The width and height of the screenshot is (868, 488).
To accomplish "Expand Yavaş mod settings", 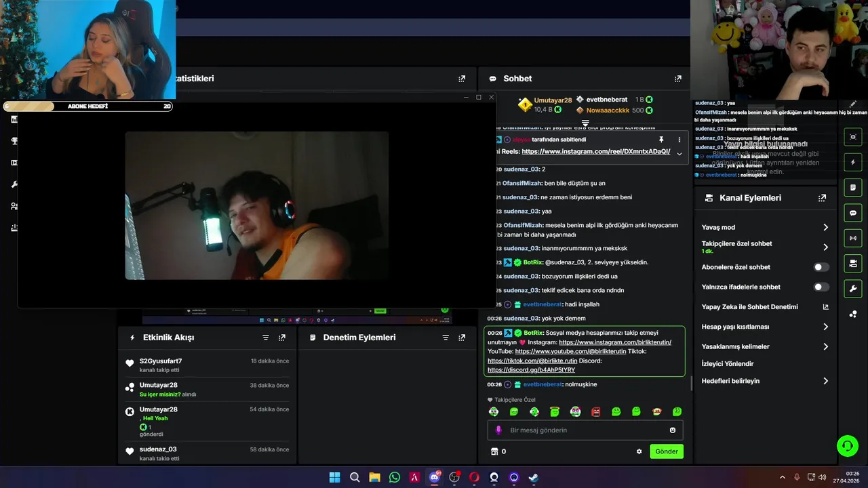I will tap(825, 227).
